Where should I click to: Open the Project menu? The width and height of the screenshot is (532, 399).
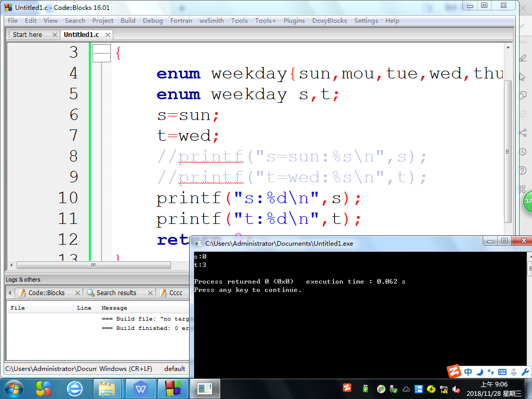pos(103,21)
